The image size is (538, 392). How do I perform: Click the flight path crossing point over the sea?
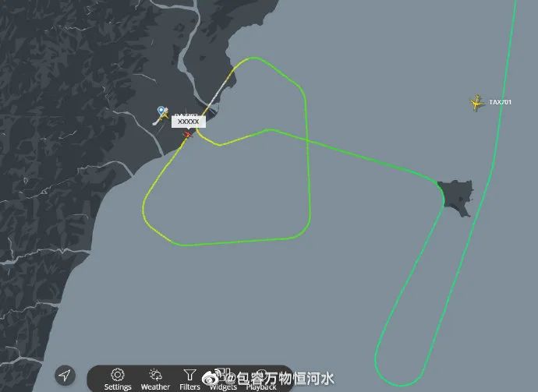point(306,140)
